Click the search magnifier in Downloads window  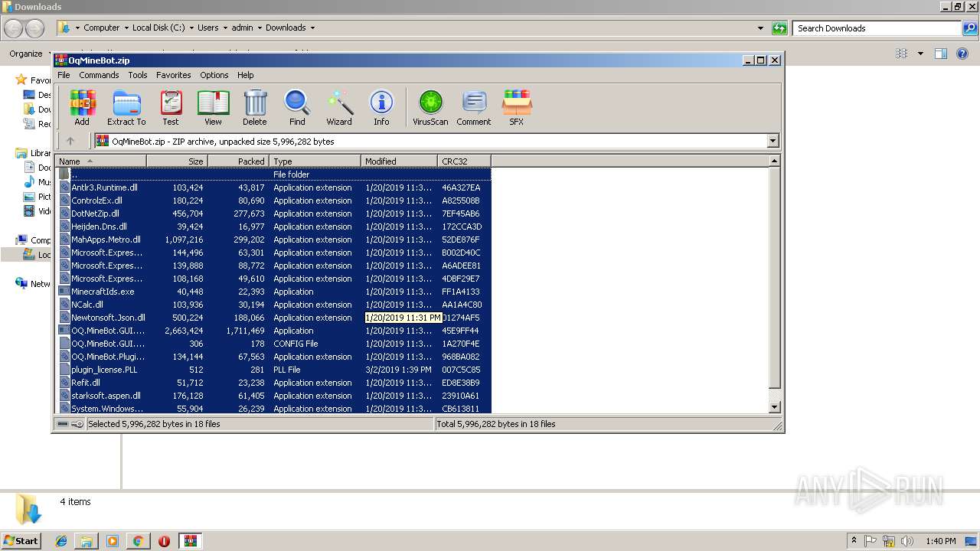click(970, 28)
